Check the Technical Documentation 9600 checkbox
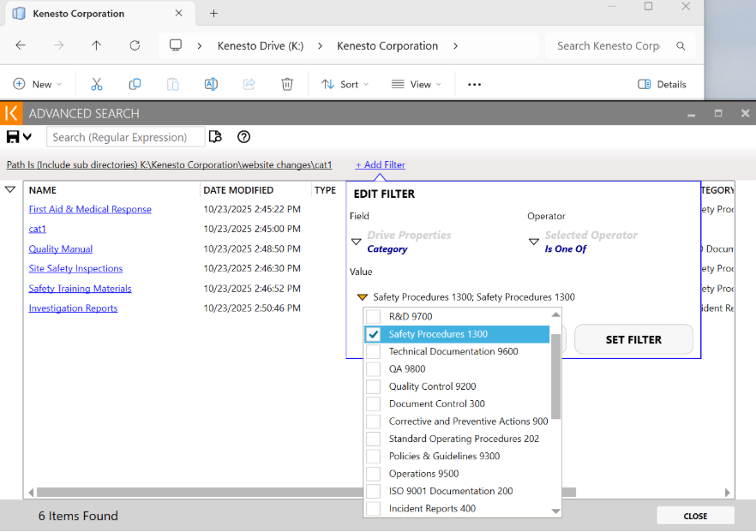Screen dimensions: 756x532 coord(373,351)
